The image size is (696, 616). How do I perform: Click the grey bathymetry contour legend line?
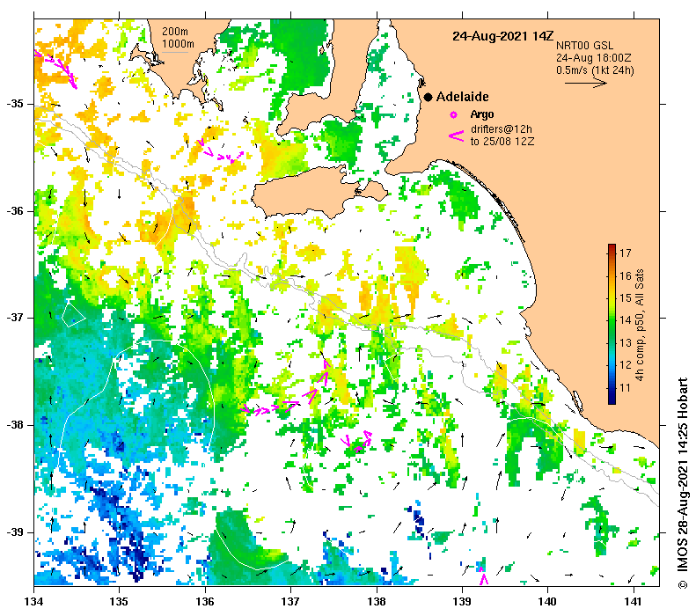coord(175,53)
